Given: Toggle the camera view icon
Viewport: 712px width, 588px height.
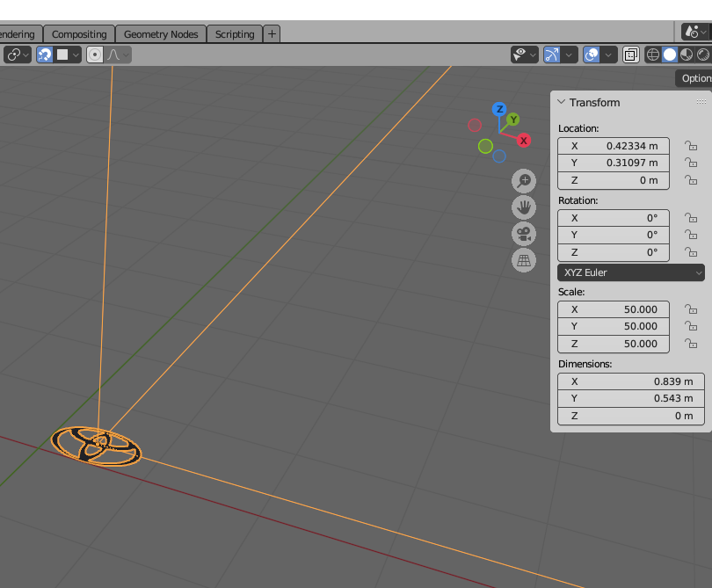Looking at the screenshot, I should click(x=524, y=234).
